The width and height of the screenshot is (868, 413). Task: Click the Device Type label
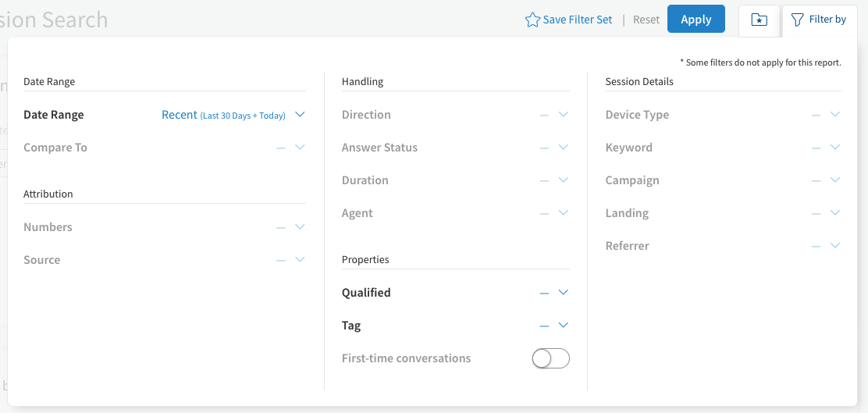637,115
